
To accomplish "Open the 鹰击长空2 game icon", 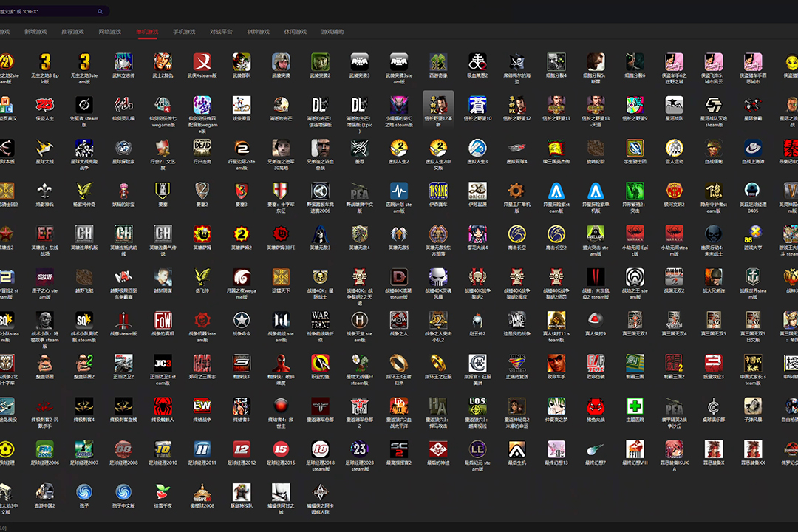I will [556, 234].
